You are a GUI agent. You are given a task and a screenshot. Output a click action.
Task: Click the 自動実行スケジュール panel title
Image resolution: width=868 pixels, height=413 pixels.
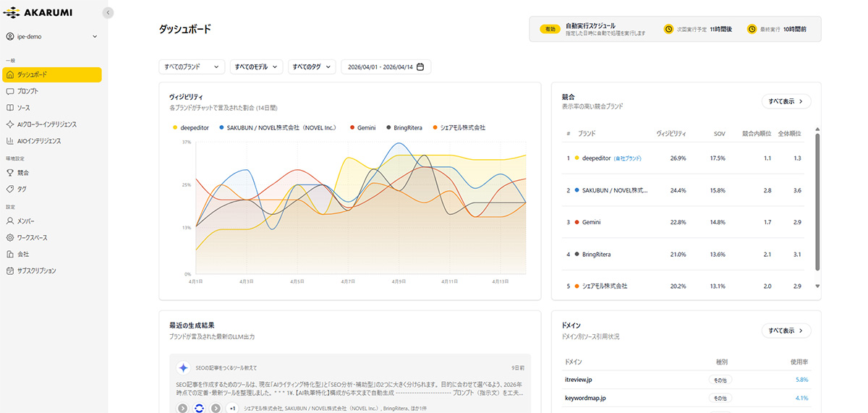[590, 25]
